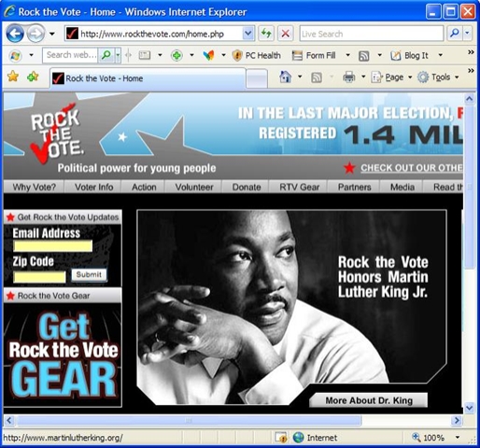Open a new blank tab
The image size is (480, 448).
[257, 78]
